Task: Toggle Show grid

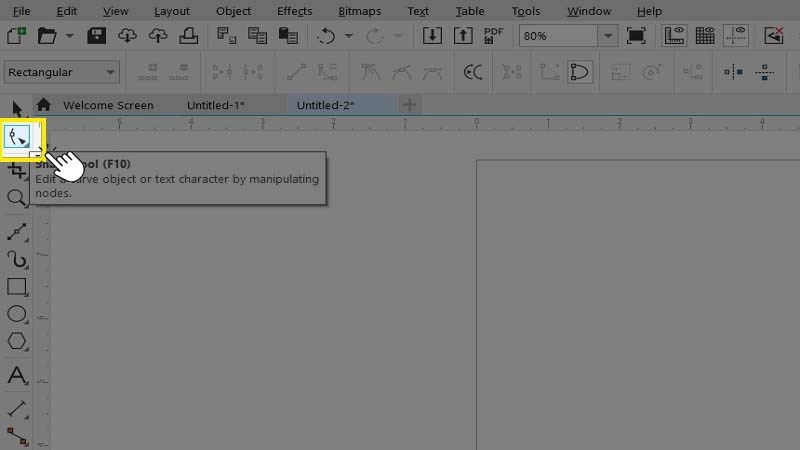Action: (705, 36)
